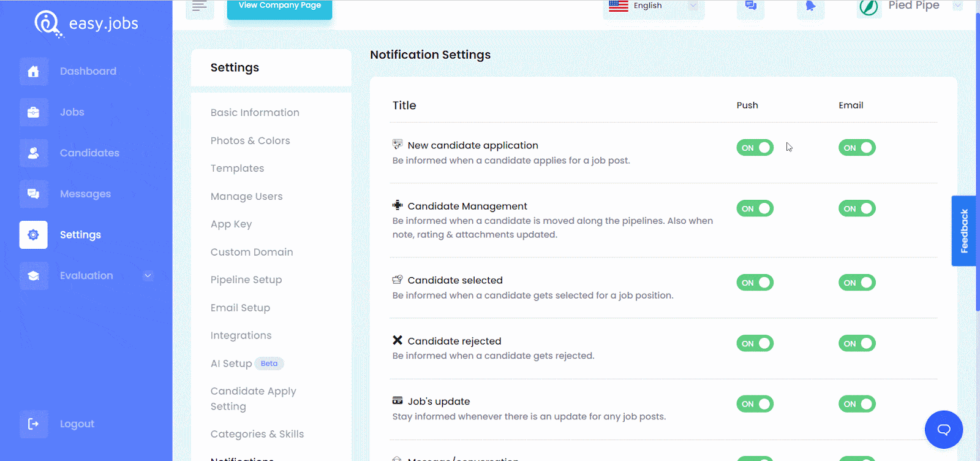Open the Dashboard home icon
Image resolution: width=980 pixels, height=461 pixels.
[34, 71]
